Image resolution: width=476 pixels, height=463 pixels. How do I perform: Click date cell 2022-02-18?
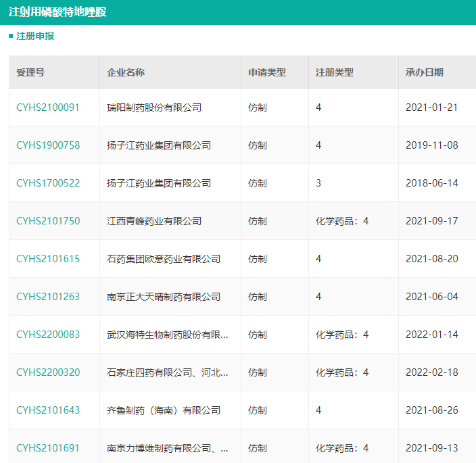(432, 372)
